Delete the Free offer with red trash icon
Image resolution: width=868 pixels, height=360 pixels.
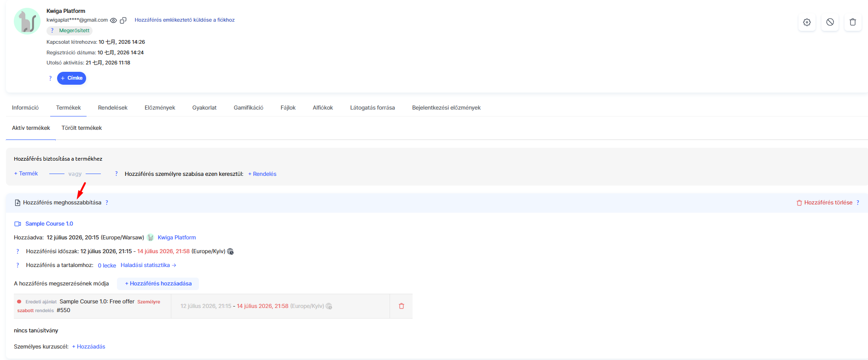(x=401, y=306)
